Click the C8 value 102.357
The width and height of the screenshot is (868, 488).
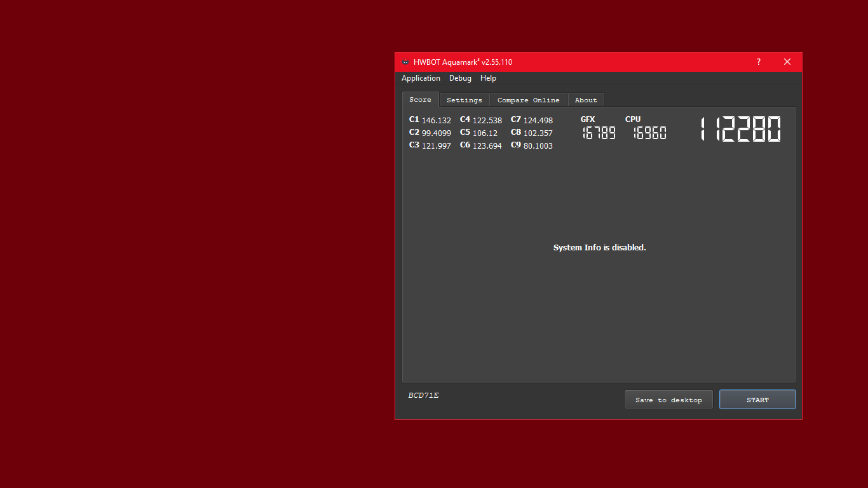pos(538,133)
